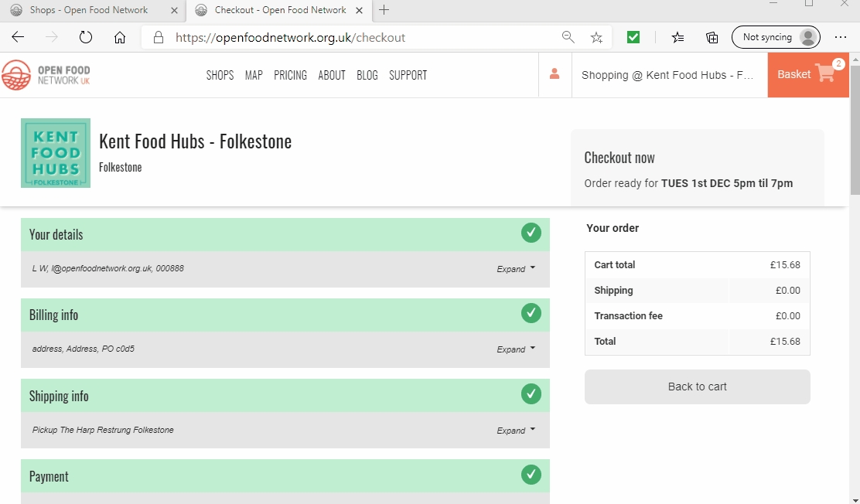Click the browser refresh icon
This screenshot has width=860, height=504.
[86, 37]
